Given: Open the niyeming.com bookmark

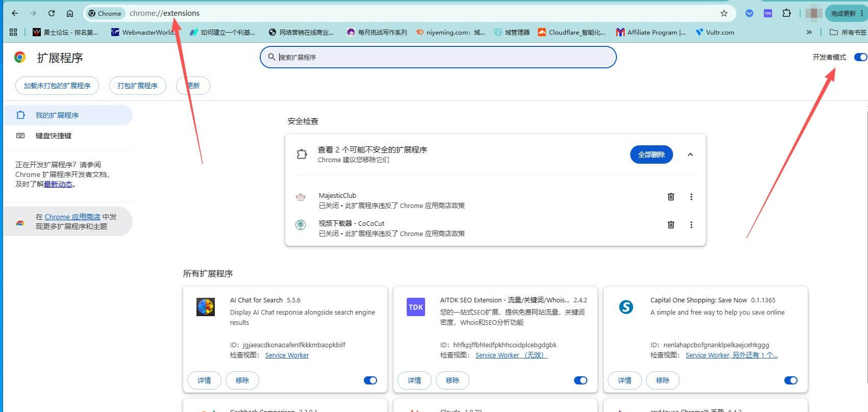Looking at the screenshot, I should 450,32.
